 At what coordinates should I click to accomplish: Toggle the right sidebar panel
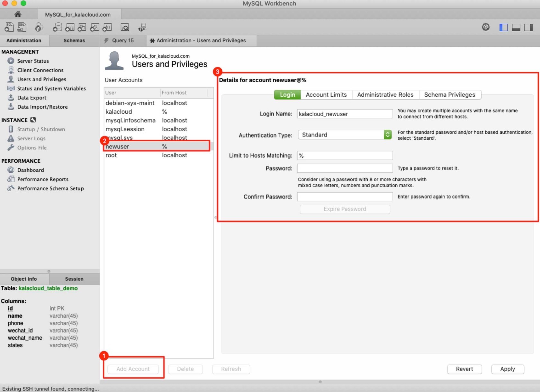tap(528, 28)
